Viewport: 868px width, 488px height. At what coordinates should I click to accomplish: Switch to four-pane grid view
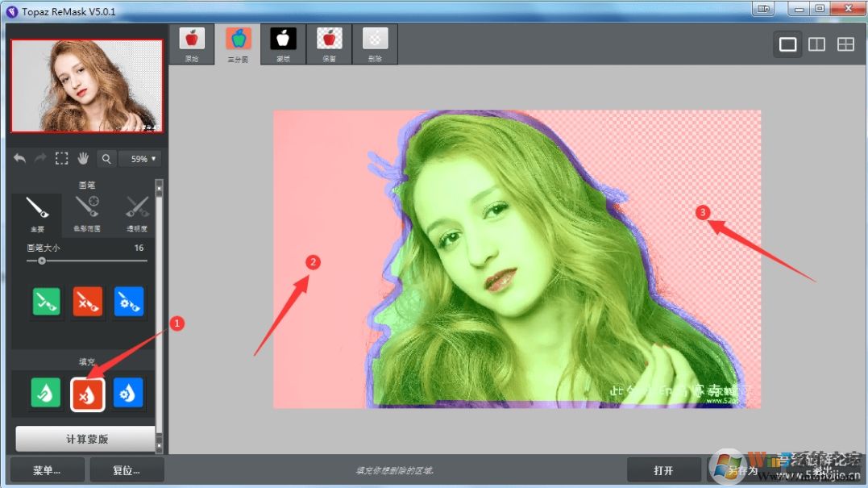pos(845,44)
